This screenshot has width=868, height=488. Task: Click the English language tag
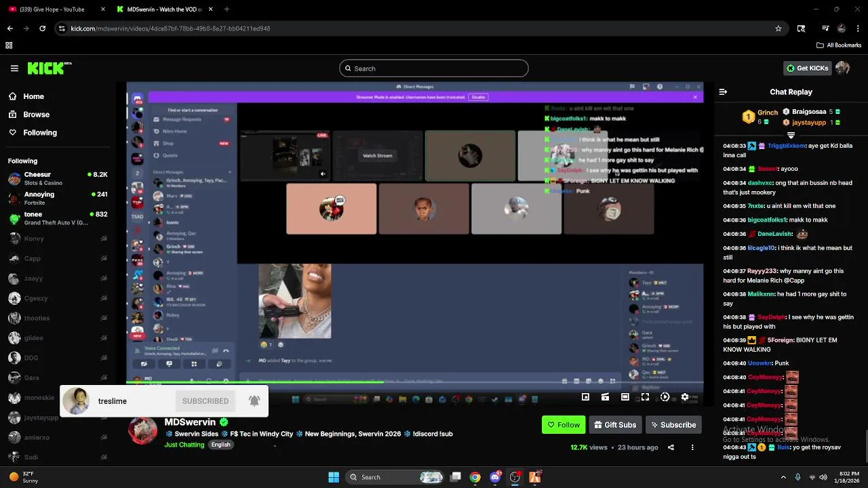pyautogui.click(x=220, y=445)
